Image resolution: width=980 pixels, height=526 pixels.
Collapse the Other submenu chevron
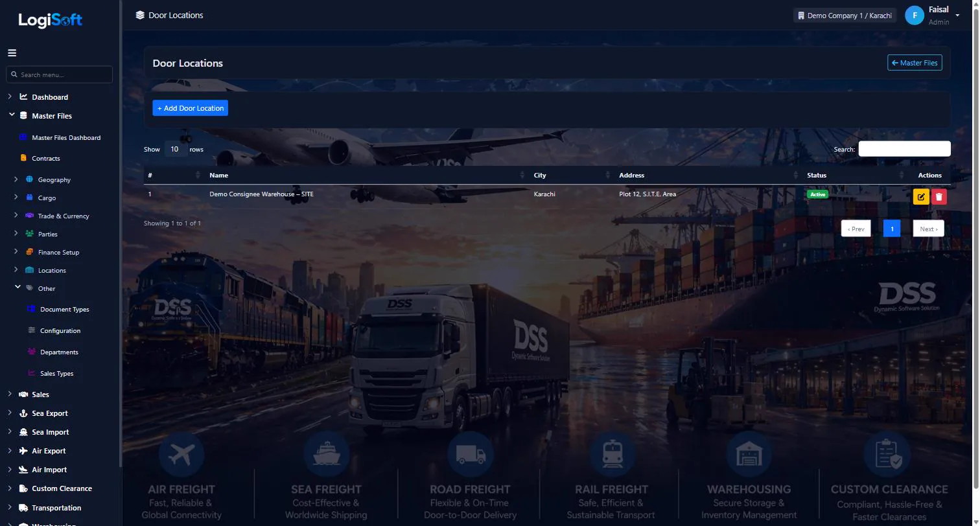pyautogui.click(x=17, y=288)
